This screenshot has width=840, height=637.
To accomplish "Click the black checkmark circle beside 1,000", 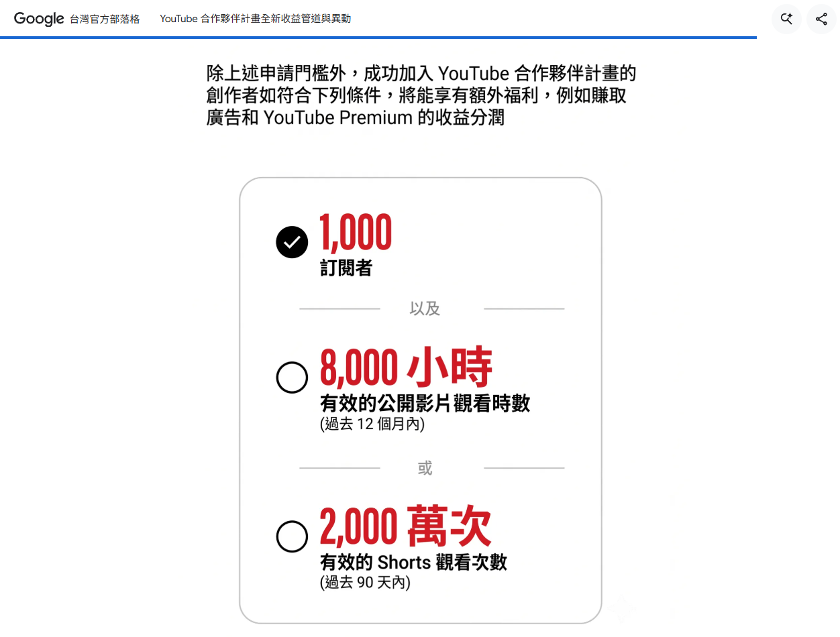I will [292, 242].
